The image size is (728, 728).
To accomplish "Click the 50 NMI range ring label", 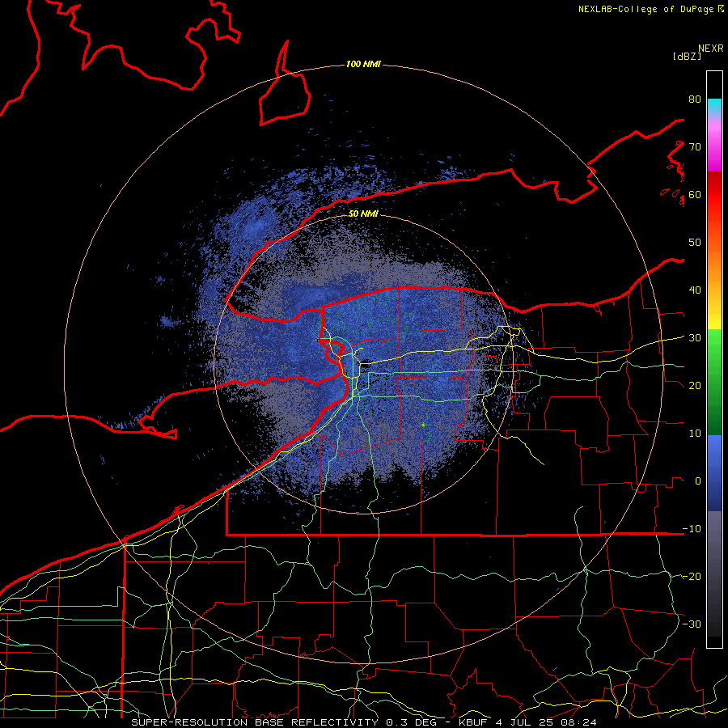I will (x=363, y=214).
